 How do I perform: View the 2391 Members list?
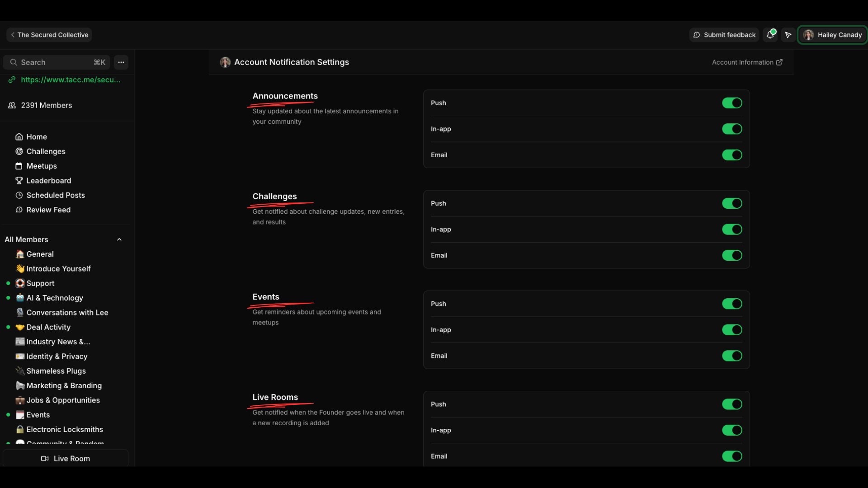coord(47,105)
